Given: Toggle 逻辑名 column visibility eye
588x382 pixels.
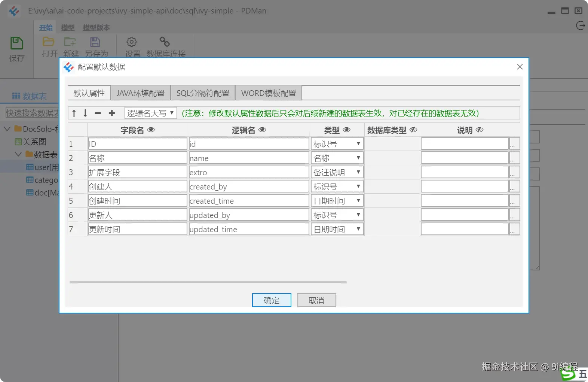Looking at the screenshot, I should [x=262, y=130].
